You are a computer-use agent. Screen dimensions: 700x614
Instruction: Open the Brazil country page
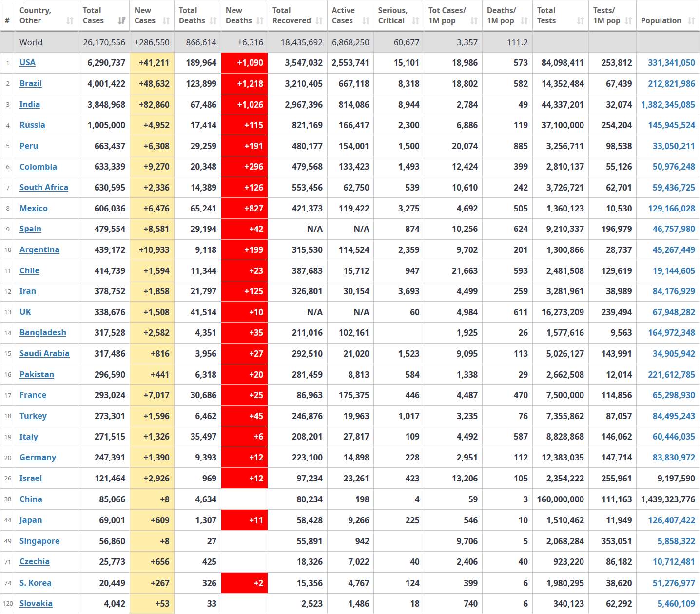[x=30, y=84]
